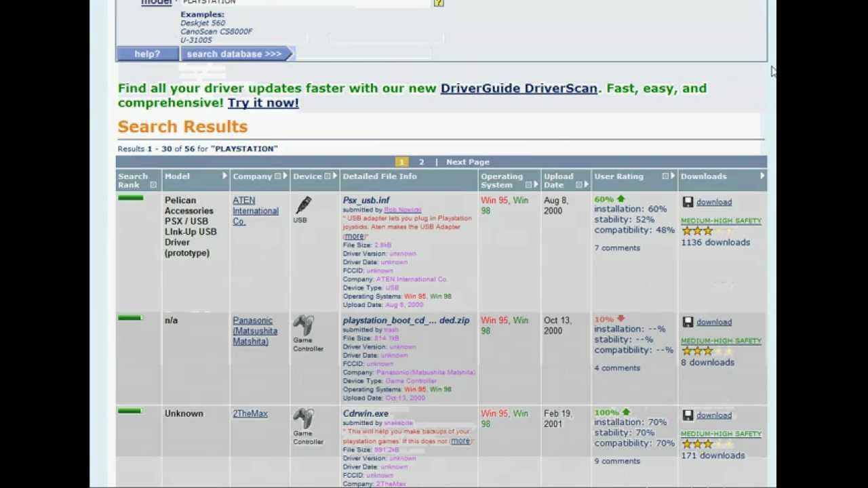868x488 pixels.
Task: Go to results page 2
Action: pos(421,162)
